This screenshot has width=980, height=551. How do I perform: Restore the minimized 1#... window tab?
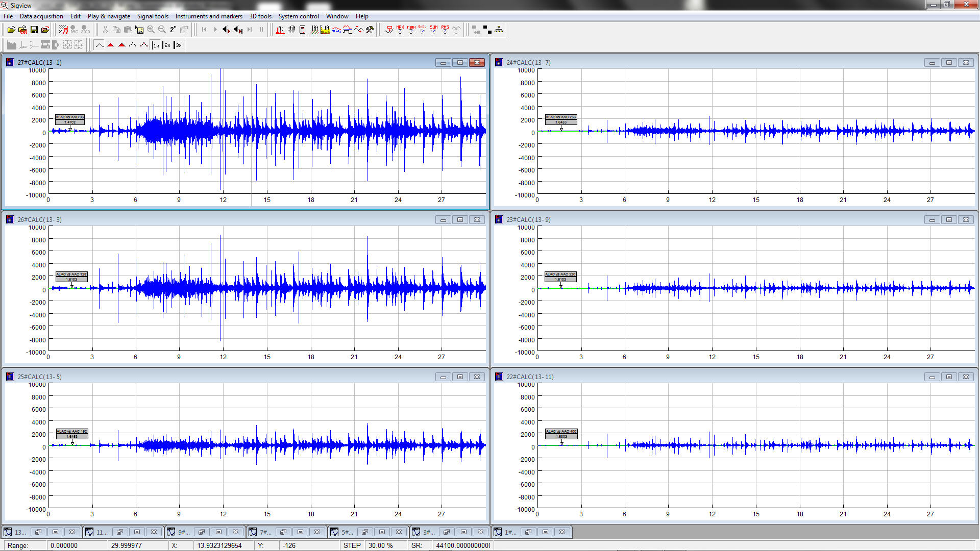point(528,532)
